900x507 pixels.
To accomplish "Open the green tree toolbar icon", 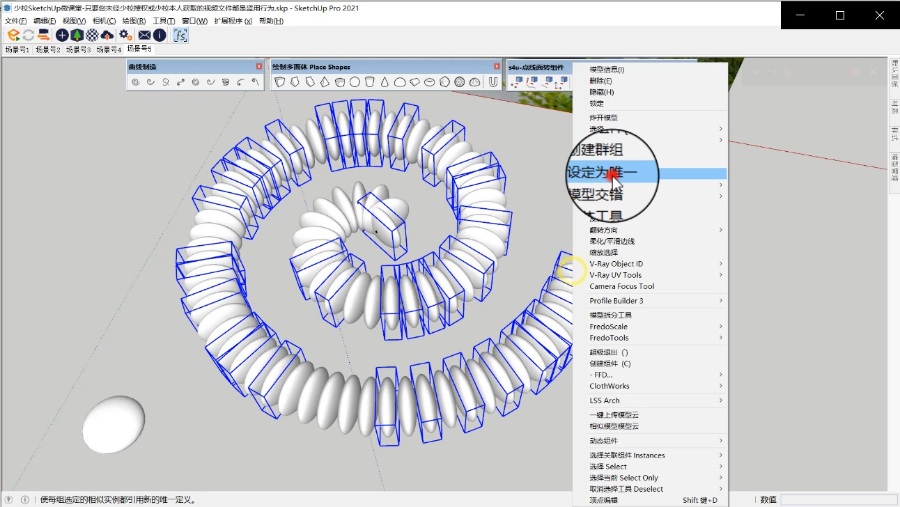I will pos(77,36).
